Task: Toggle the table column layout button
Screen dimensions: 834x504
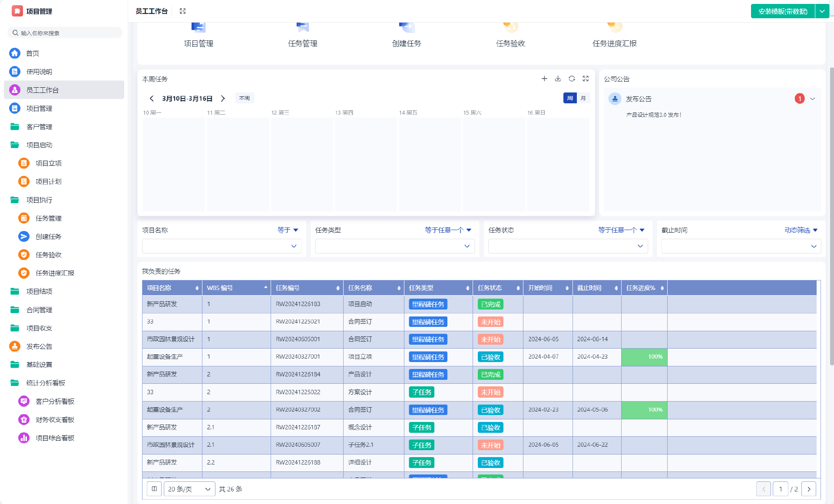Action: pyautogui.click(x=154, y=489)
